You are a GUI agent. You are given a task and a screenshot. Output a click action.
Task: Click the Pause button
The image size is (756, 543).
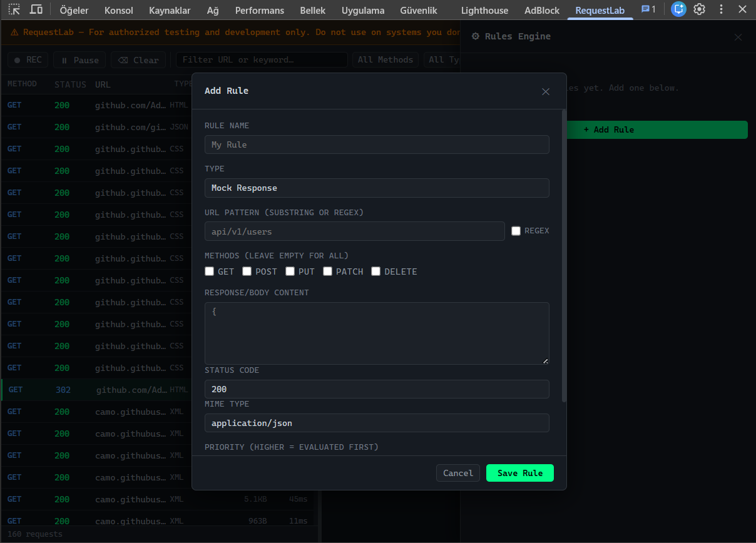(79, 60)
